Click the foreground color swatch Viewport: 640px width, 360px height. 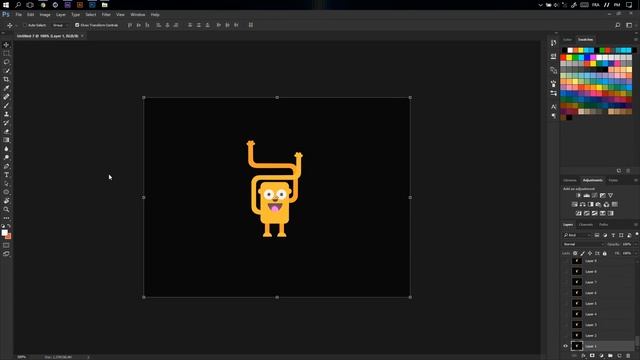point(4,233)
